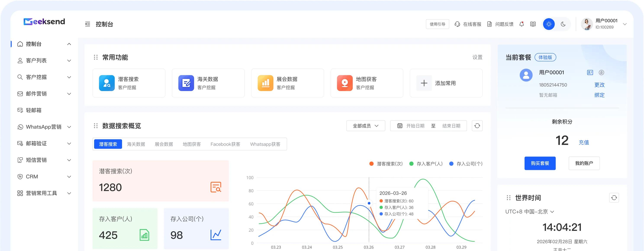Select the 潜客搜索 tab
The height and width of the screenshot is (251, 644).
tap(108, 144)
